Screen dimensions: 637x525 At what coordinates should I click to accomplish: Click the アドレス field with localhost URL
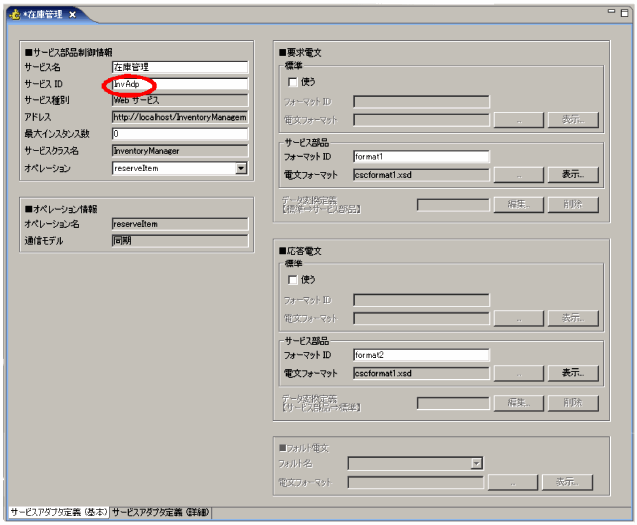pyautogui.click(x=180, y=117)
